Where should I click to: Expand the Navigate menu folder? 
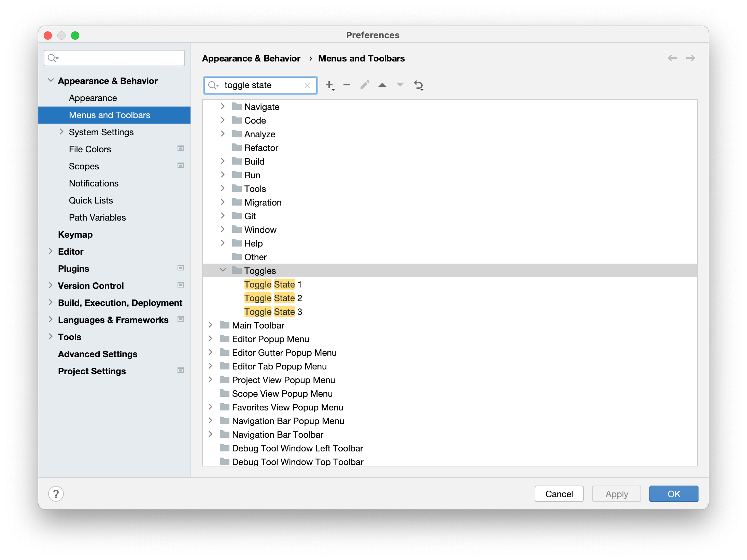(x=223, y=106)
